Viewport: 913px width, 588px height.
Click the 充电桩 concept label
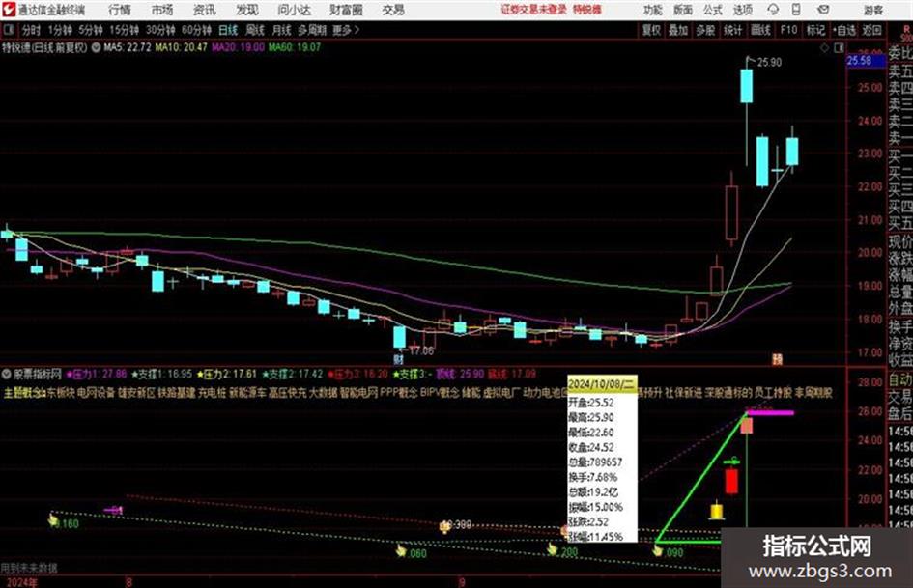point(212,393)
